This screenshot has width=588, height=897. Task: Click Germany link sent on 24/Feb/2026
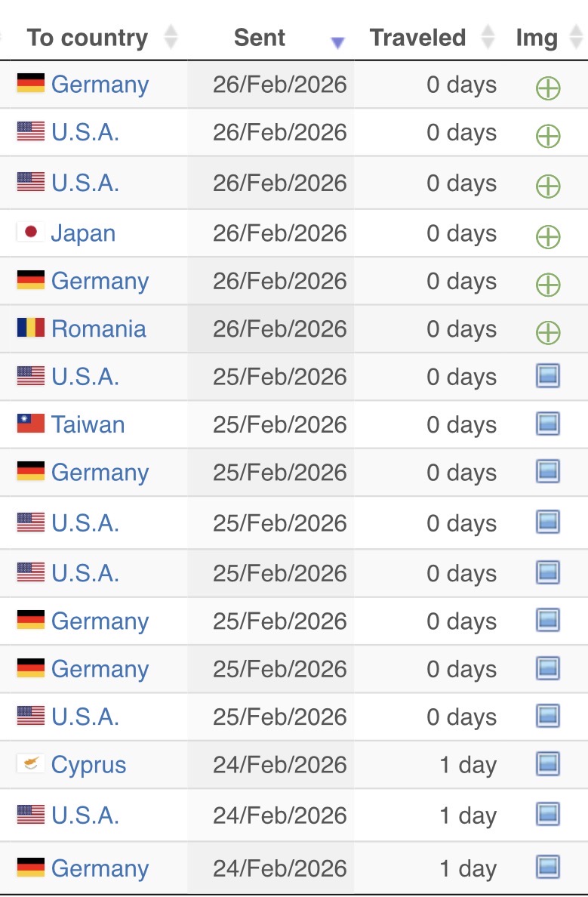tap(100, 868)
